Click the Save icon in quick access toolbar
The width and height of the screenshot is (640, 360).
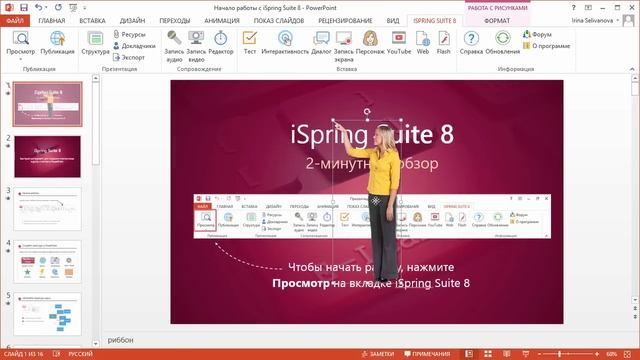pos(24,7)
